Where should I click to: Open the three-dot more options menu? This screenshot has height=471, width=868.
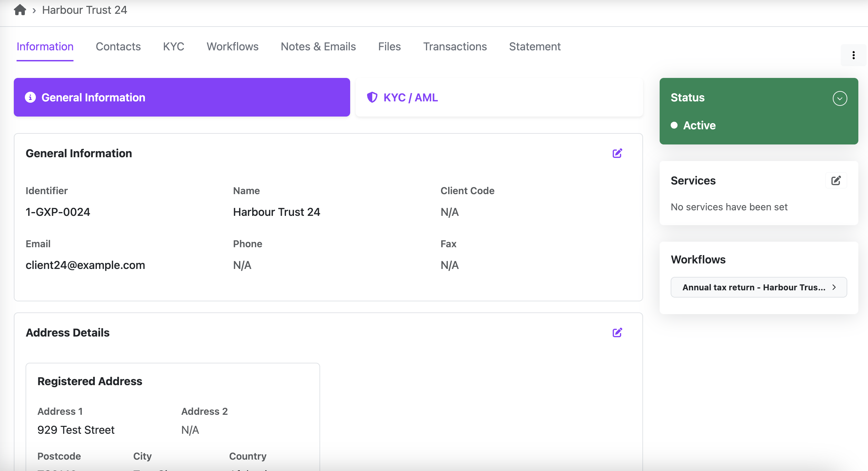(x=854, y=55)
